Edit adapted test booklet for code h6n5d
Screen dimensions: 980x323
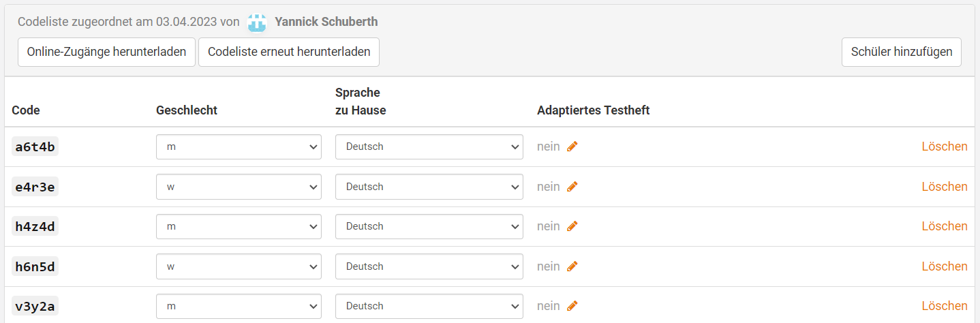click(572, 266)
